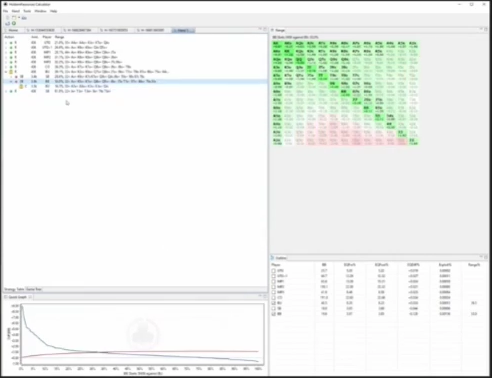Expand the MP1 action row
This screenshot has height=378, width=492.
click(6, 52)
